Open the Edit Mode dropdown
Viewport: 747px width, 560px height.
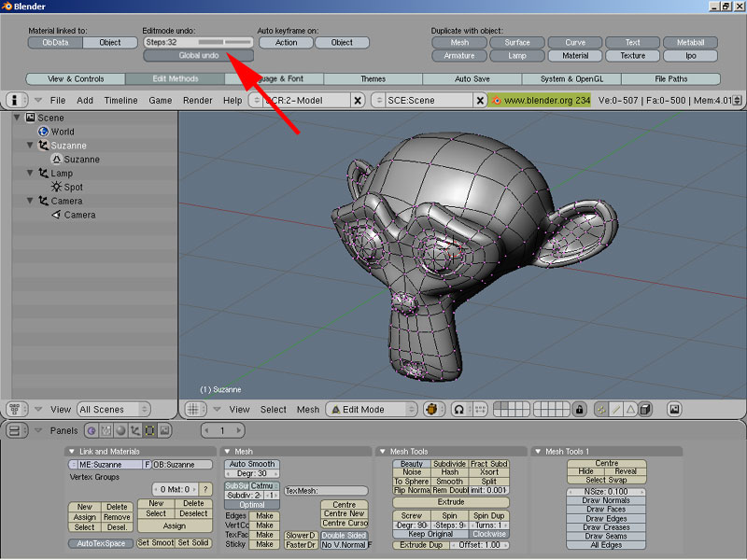click(372, 410)
